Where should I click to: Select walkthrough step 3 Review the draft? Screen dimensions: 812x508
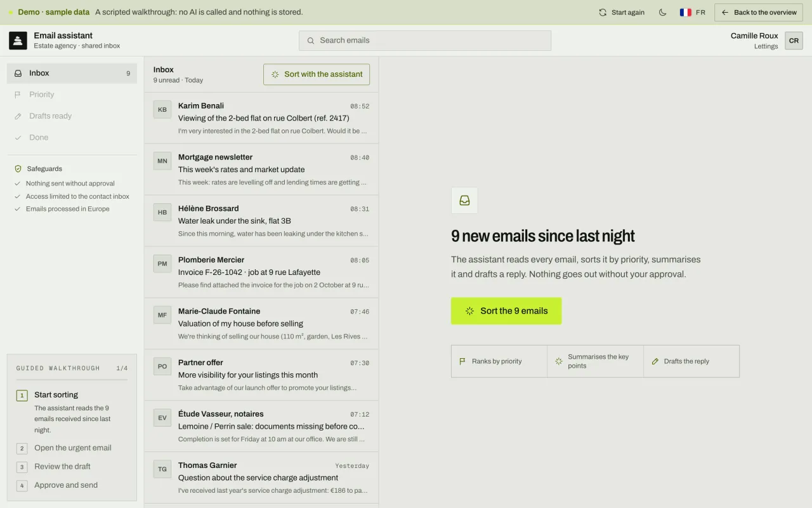click(x=72, y=467)
